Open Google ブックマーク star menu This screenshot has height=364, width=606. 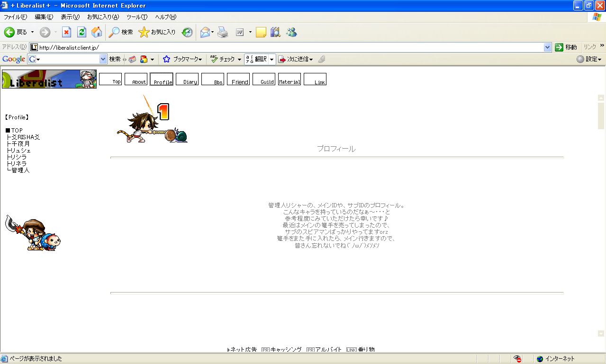182,59
